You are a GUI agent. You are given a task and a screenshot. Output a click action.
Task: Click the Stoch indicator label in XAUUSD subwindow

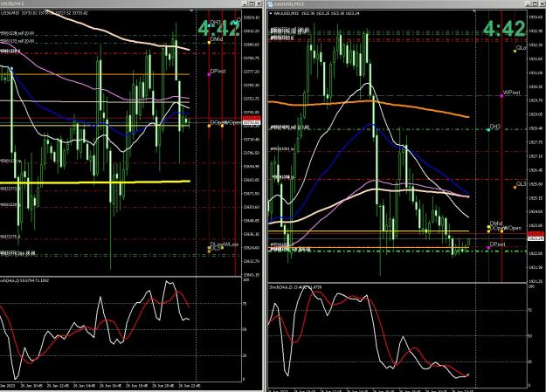295,287
